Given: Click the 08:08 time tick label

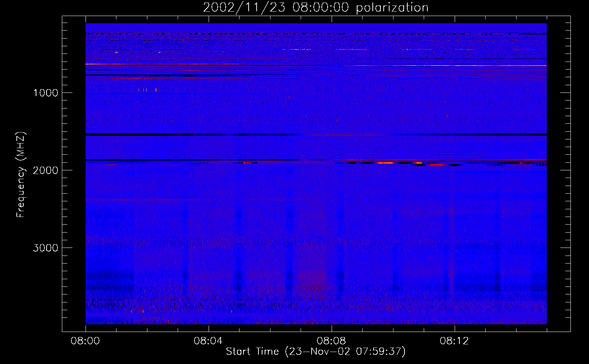Looking at the screenshot, I should [x=331, y=341].
